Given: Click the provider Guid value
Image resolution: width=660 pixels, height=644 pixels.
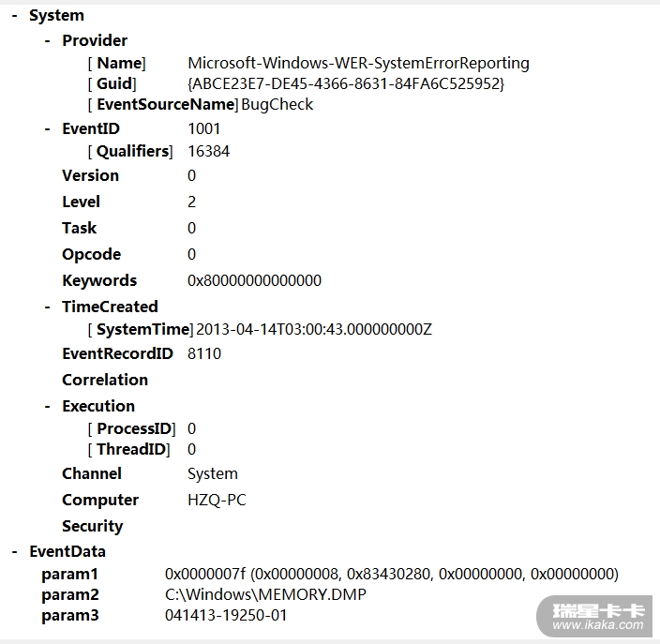Looking at the screenshot, I should point(346,83).
